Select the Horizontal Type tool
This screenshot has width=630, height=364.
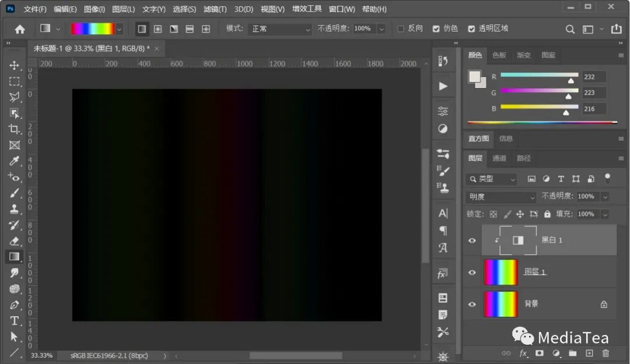[x=15, y=321]
